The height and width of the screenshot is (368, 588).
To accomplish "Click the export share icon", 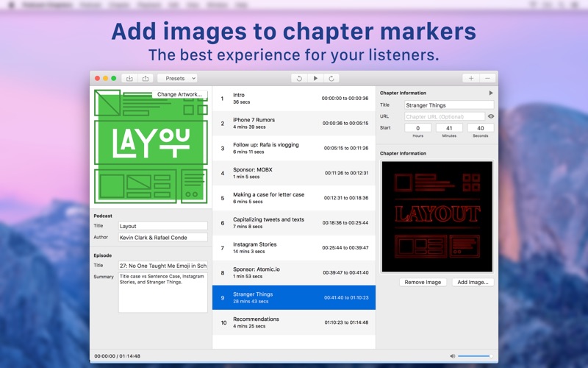I will (x=145, y=78).
